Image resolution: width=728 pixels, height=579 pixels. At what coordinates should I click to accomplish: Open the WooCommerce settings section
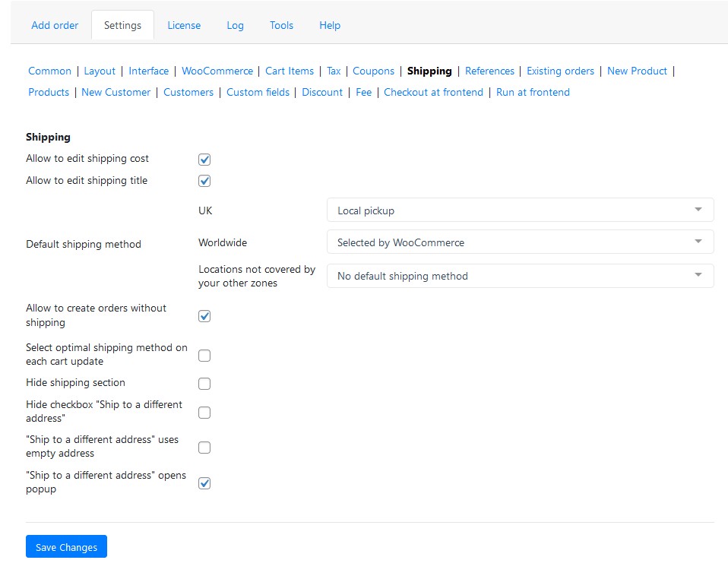pyautogui.click(x=217, y=71)
